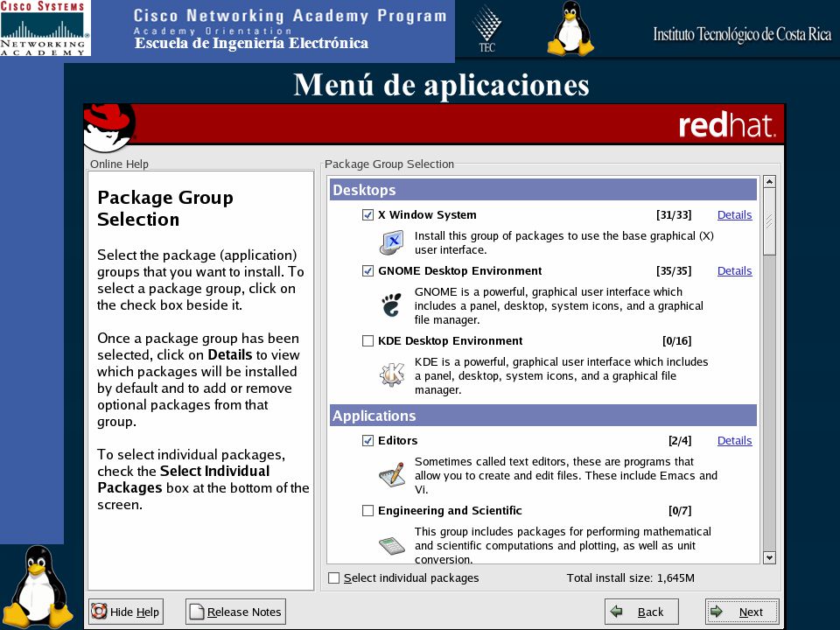Viewport: 840px width, 630px height.
Task: Click the Instituto Tecnológico de Costa Rica text
Action: click(x=742, y=34)
